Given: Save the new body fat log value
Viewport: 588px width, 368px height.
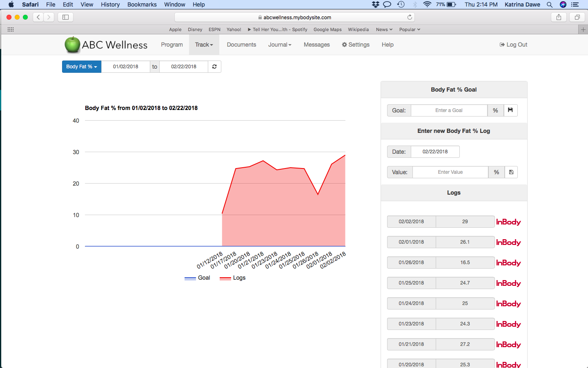Looking at the screenshot, I should [511, 172].
